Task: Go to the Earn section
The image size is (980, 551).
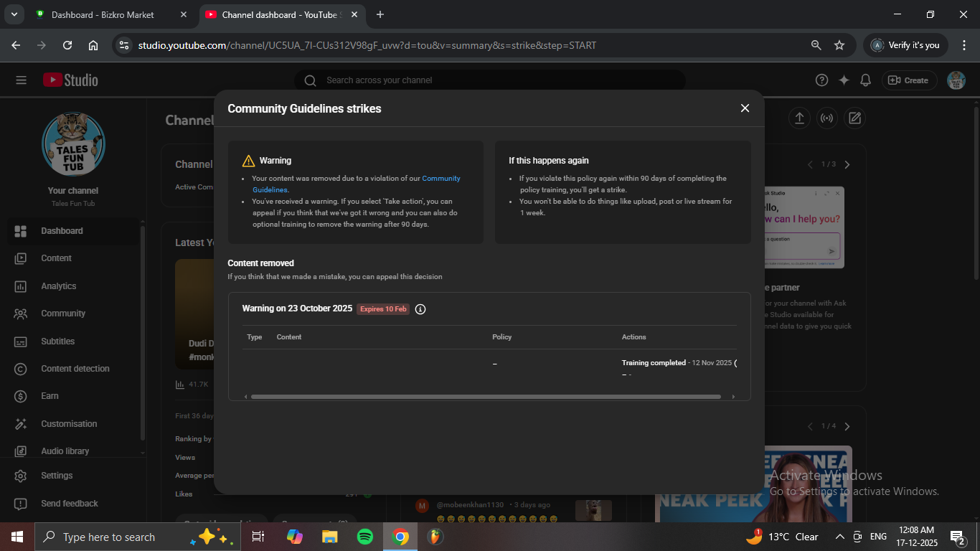Action: click(x=50, y=396)
